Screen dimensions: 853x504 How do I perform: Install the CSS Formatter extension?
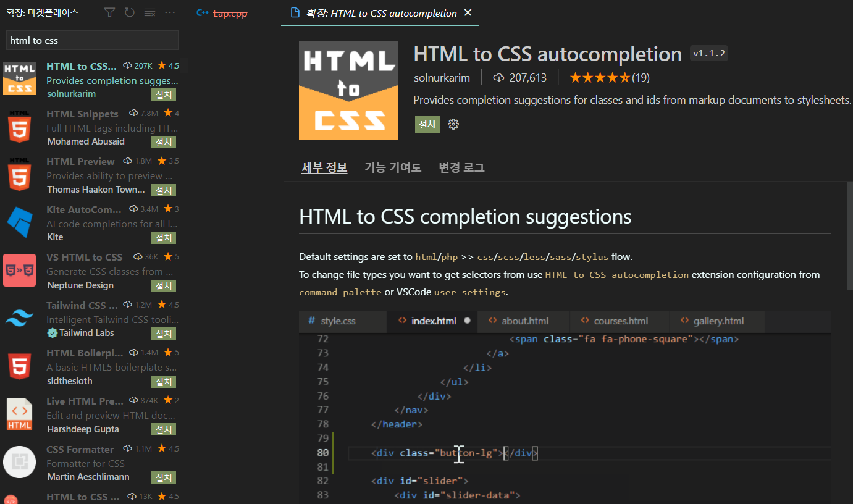[164, 477]
